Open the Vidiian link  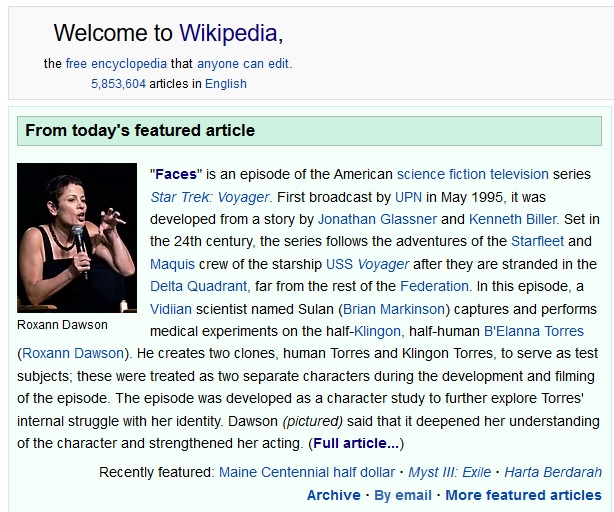(x=171, y=309)
